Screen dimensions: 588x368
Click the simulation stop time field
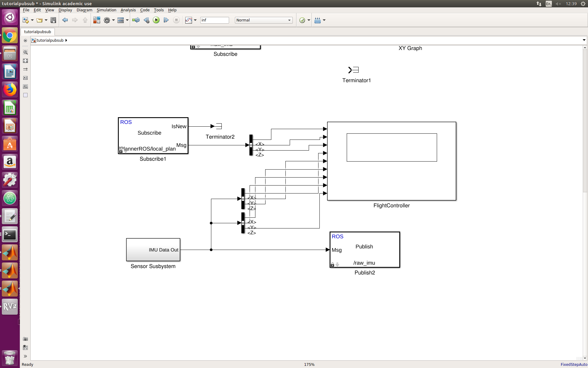214,20
